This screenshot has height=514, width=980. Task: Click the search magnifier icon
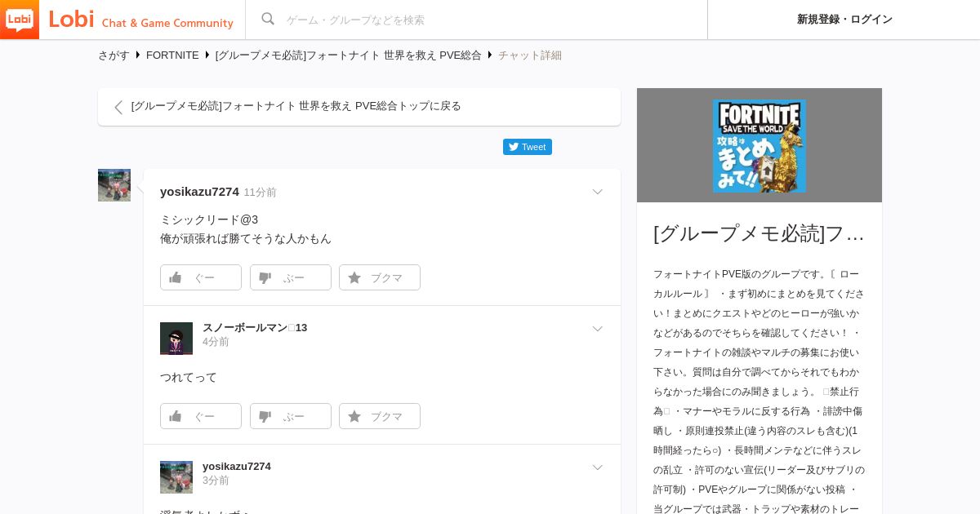[268, 20]
